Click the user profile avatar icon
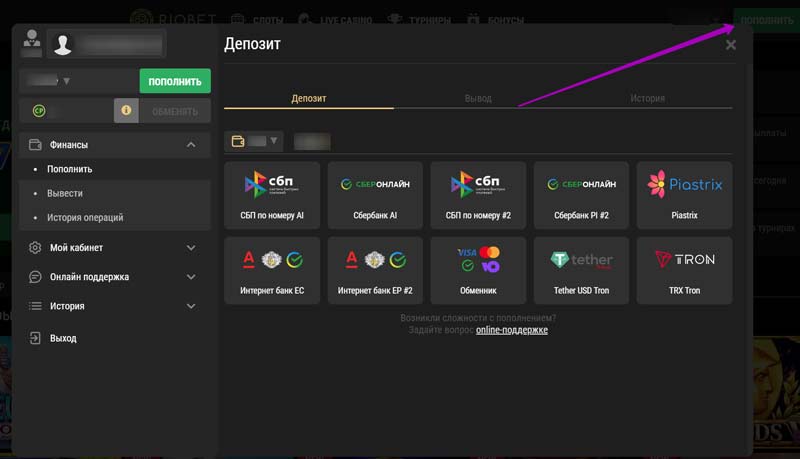 tap(64, 44)
